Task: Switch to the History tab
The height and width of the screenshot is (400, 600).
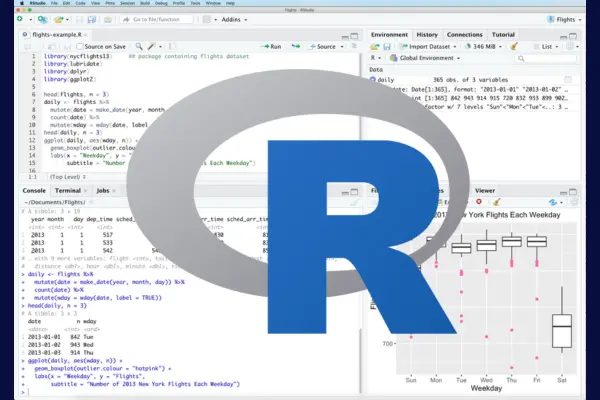Action: click(427, 34)
